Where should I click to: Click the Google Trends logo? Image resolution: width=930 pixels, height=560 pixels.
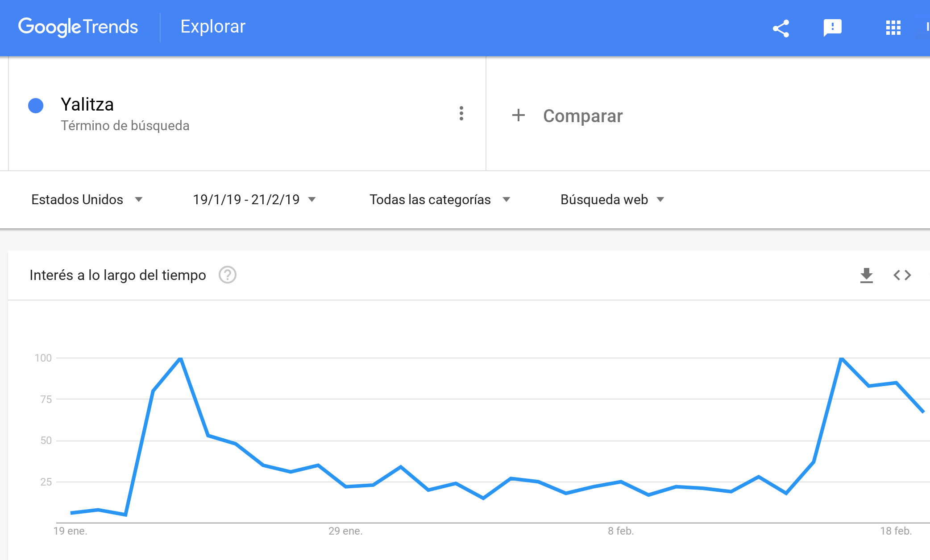pos(78,27)
